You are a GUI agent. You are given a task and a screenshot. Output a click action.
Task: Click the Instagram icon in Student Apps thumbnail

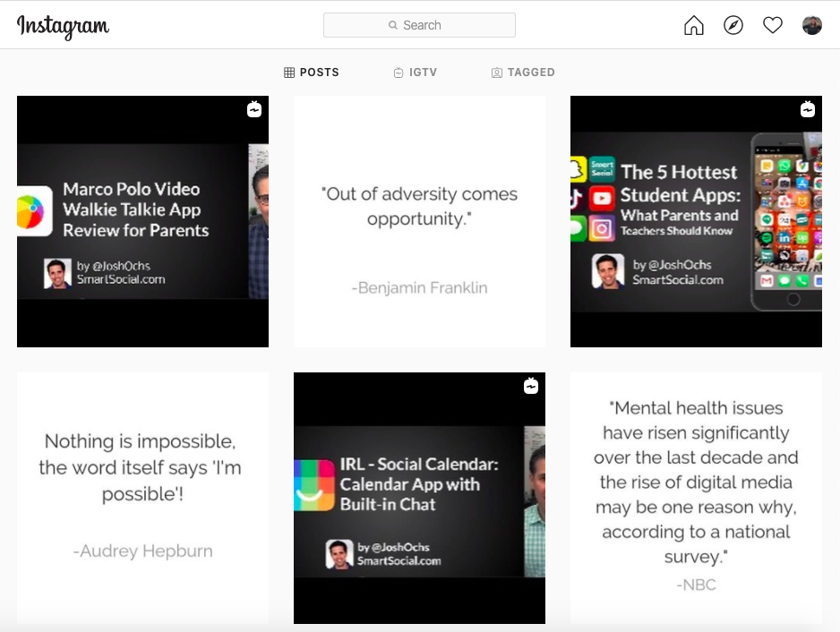602,228
